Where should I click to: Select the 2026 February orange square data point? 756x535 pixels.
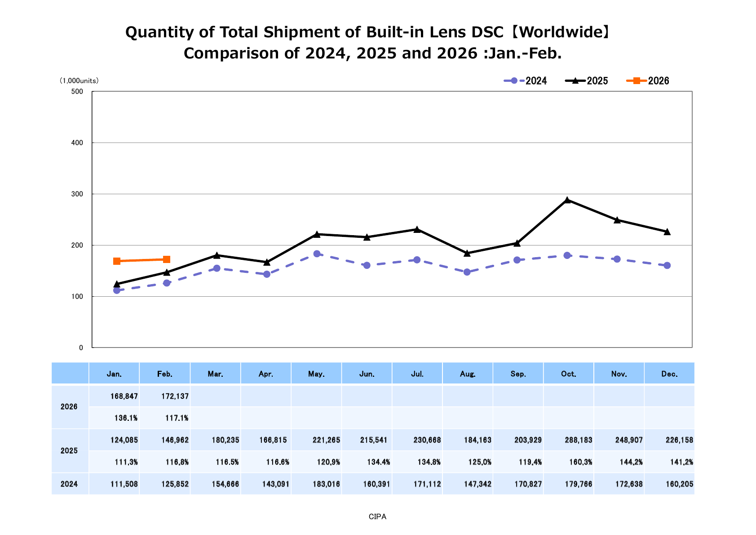pos(167,259)
